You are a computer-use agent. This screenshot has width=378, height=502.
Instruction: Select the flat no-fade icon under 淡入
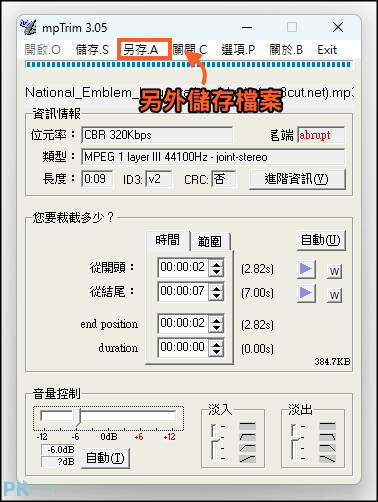coord(247,426)
